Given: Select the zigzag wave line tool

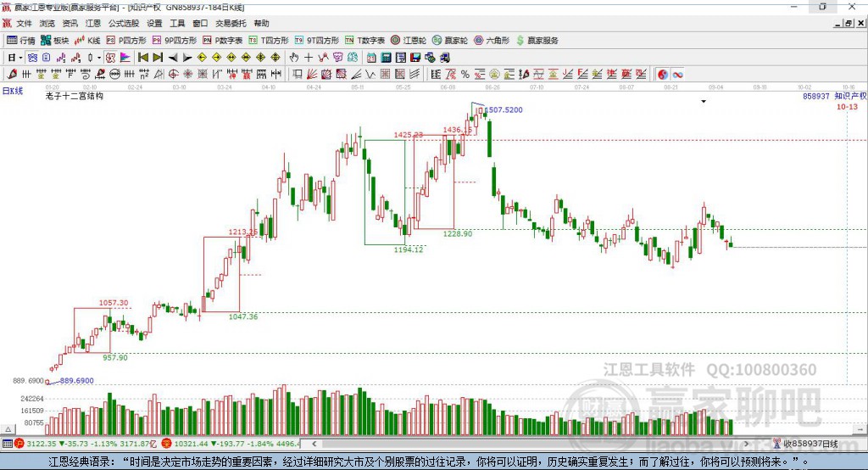Looking at the screenshot, I should [x=370, y=75].
